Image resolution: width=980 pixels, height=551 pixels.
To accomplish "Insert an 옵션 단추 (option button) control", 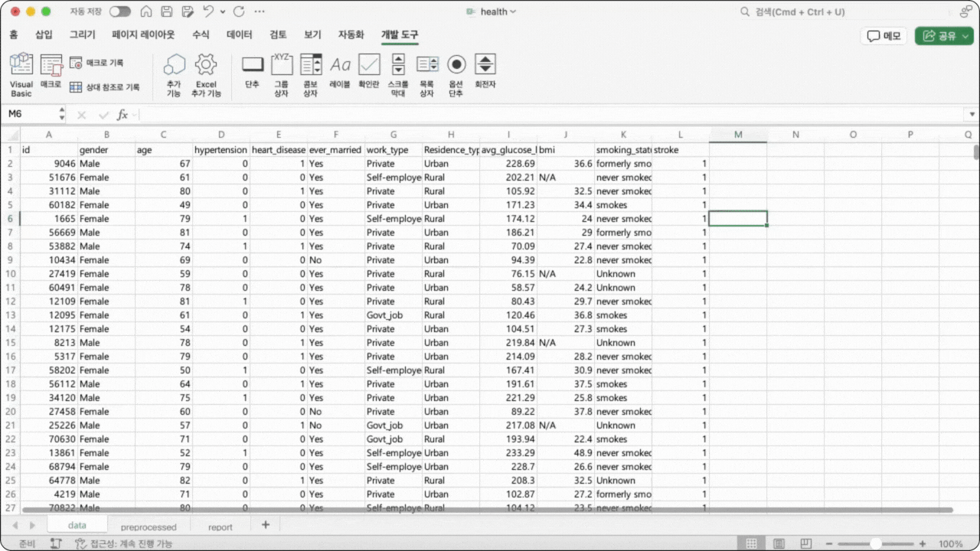I will 456,75.
